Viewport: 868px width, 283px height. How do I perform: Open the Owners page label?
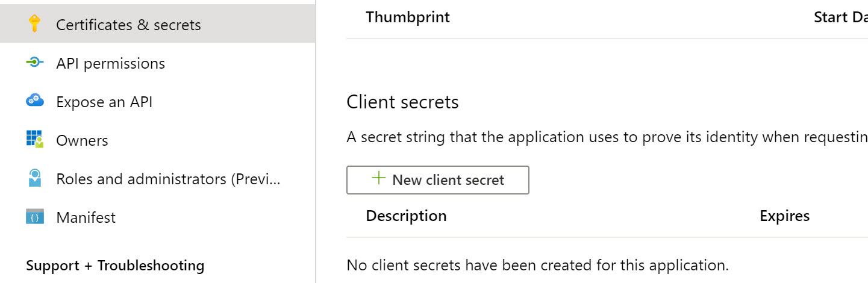pos(82,140)
